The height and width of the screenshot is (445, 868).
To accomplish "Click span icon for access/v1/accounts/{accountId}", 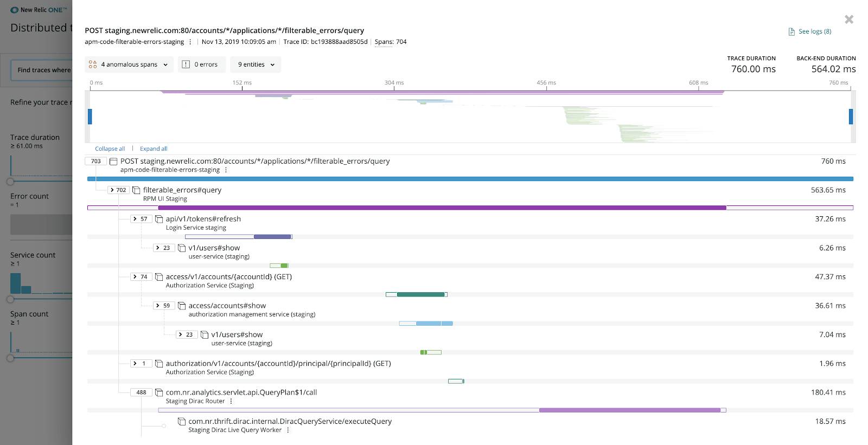I will click(x=159, y=277).
